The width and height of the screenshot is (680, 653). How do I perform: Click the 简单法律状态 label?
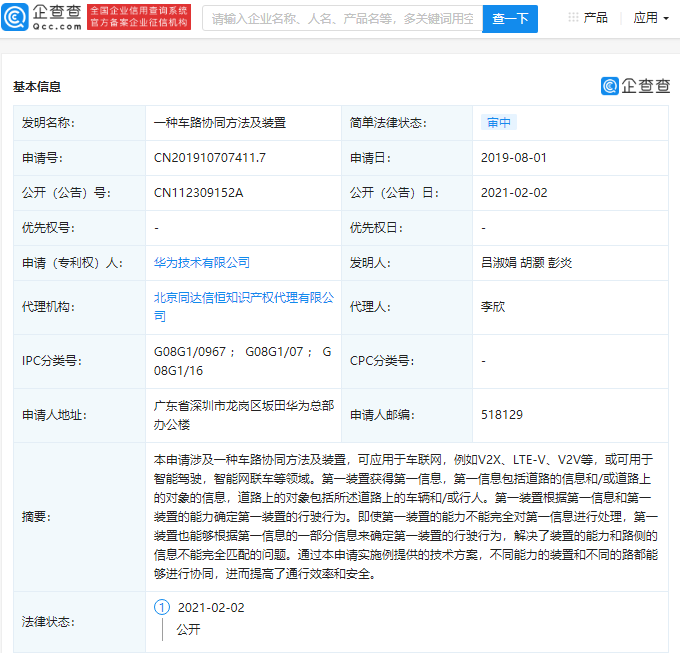pyautogui.click(x=389, y=123)
